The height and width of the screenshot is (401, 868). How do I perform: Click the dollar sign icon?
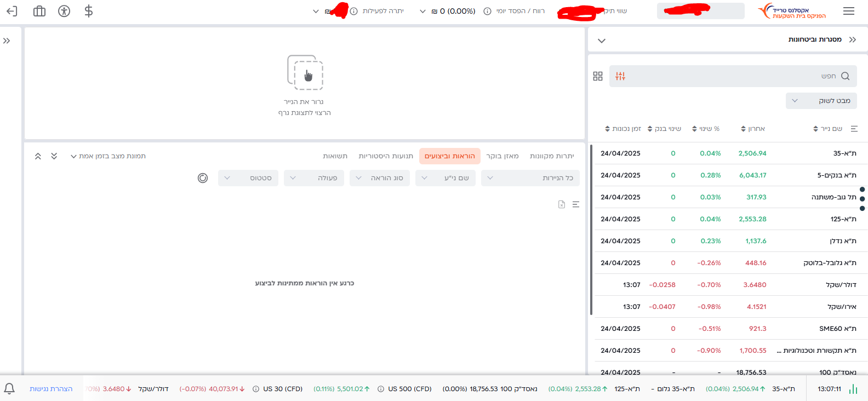coord(89,11)
